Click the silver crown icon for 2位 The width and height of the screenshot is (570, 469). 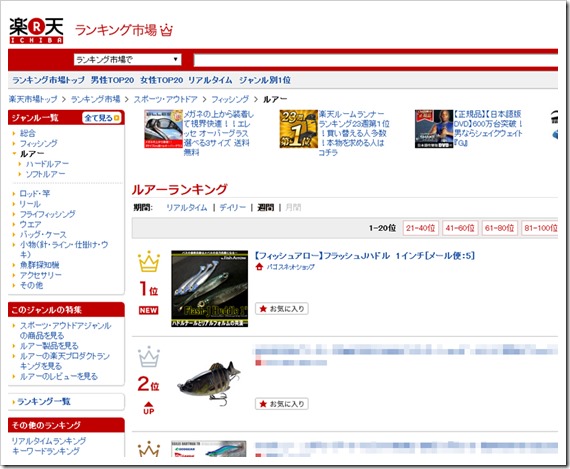pos(149,357)
